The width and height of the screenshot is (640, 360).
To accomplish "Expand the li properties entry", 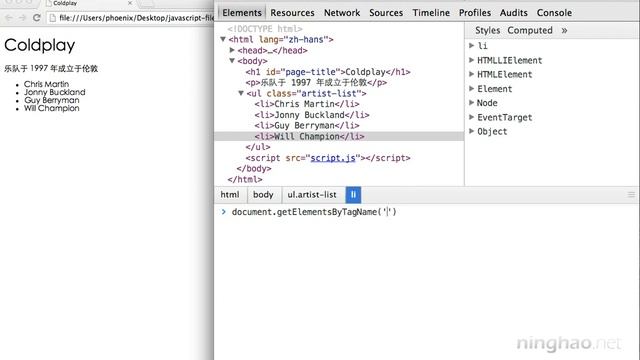I will tap(471, 45).
